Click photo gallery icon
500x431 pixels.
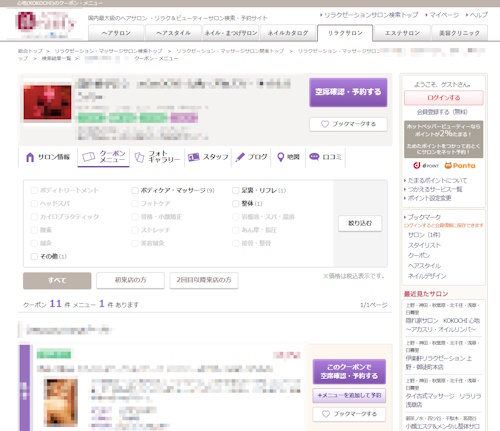139,157
